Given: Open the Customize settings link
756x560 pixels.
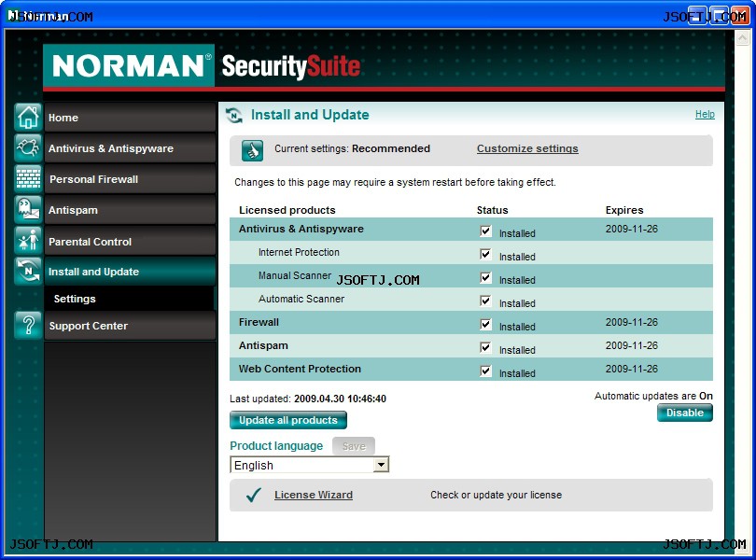Looking at the screenshot, I should [527, 148].
